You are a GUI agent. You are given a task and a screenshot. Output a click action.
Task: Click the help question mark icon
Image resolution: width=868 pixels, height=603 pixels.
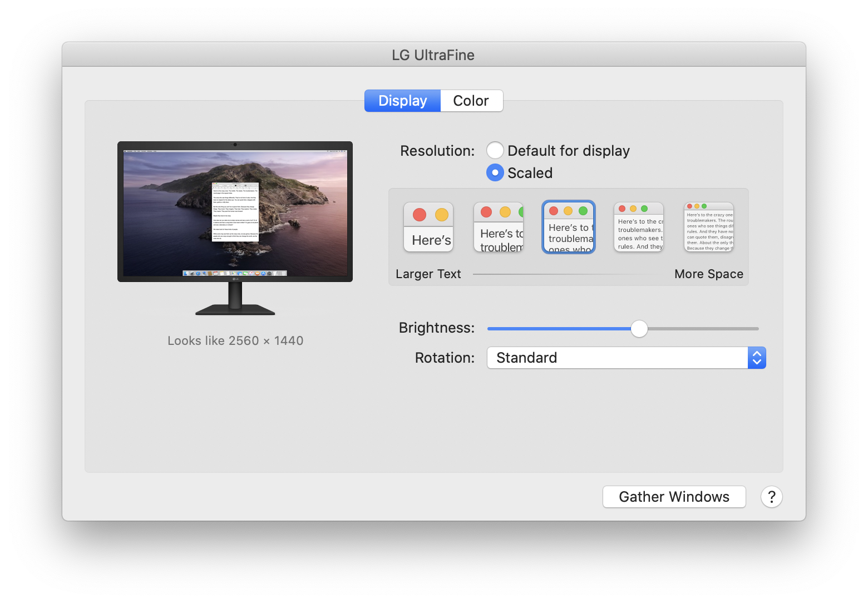click(x=771, y=497)
